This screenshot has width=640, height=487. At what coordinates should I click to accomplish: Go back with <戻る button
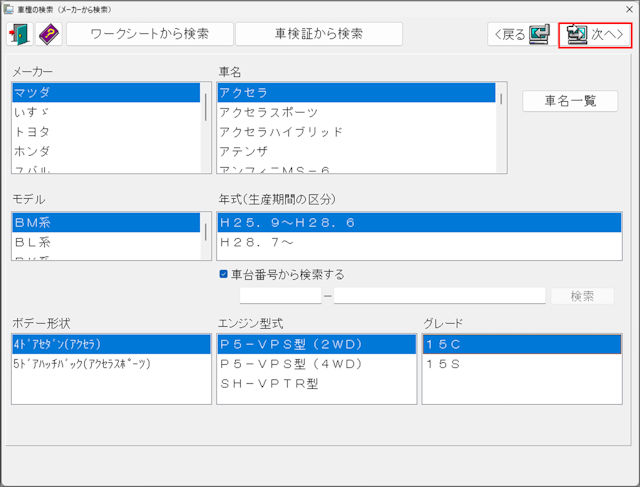pyautogui.click(x=522, y=34)
